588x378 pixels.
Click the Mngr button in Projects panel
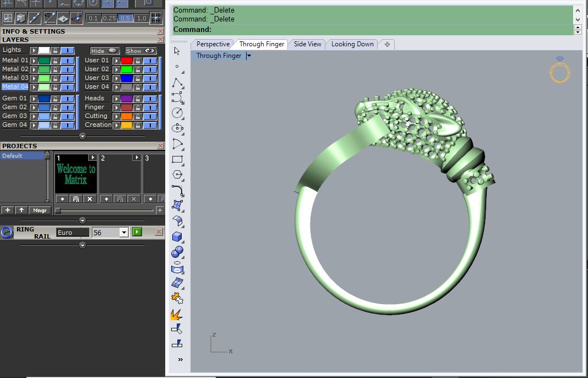(39, 210)
